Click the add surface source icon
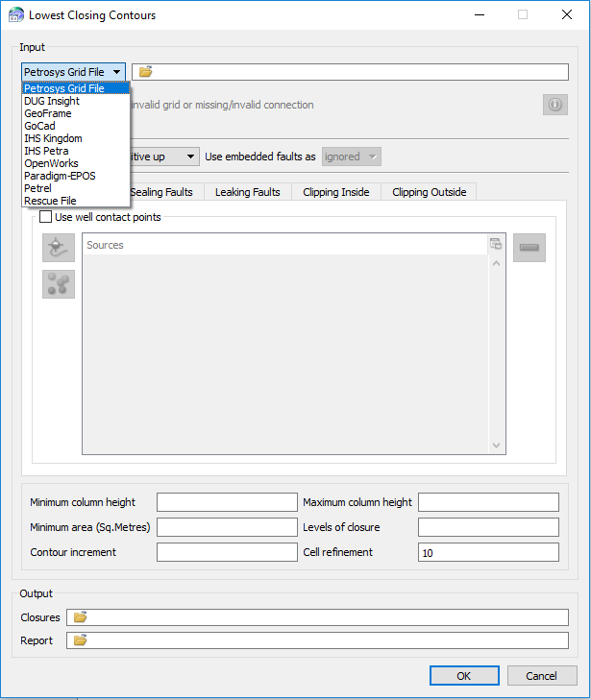The height and width of the screenshot is (700, 591). click(x=58, y=247)
